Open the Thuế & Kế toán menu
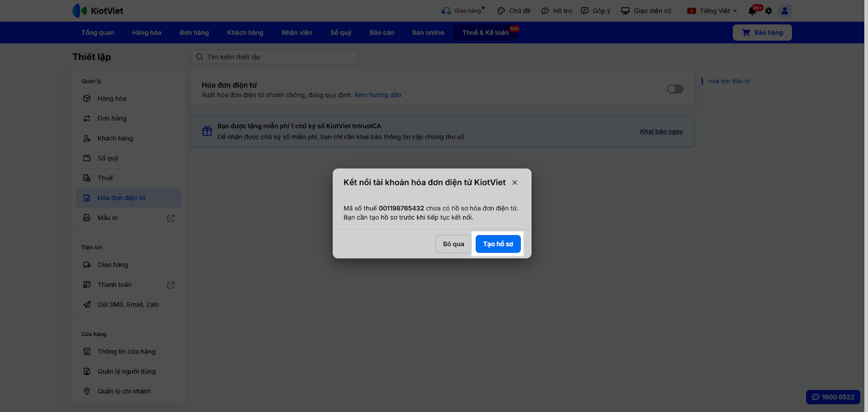The height and width of the screenshot is (412, 868). pyautogui.click(x=486, y=33)
